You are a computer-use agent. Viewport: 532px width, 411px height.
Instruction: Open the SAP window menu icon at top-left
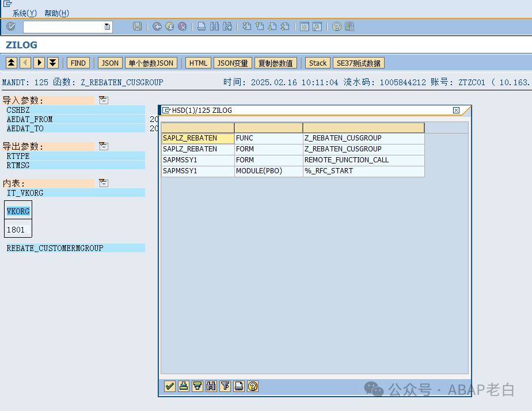(x=7, y=3)
